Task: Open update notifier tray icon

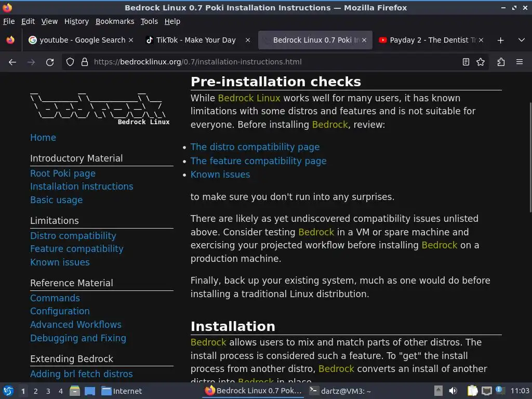Action: [x=500, y=390]
